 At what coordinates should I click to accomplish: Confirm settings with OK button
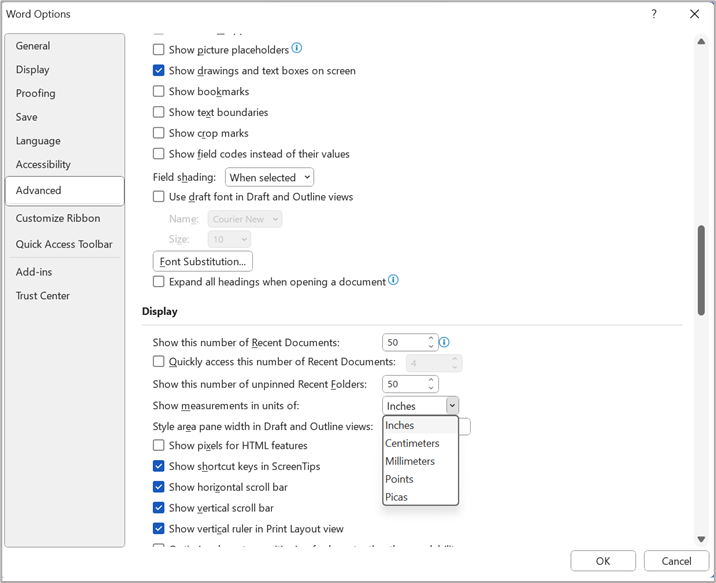pos(603,561)
